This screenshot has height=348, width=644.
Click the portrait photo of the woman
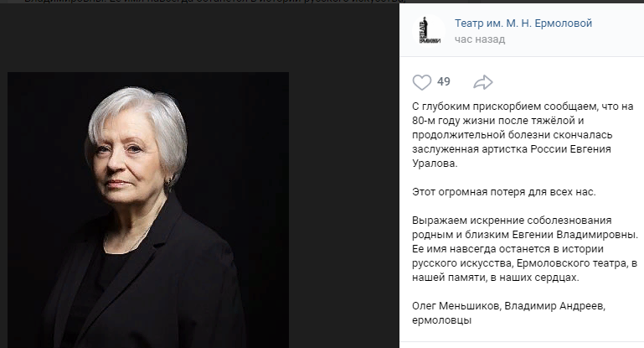click(148, 210)
